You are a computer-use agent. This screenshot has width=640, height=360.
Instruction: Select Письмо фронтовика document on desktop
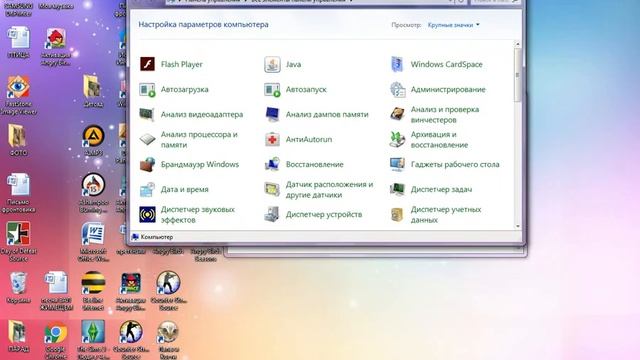tap(18, 193)
